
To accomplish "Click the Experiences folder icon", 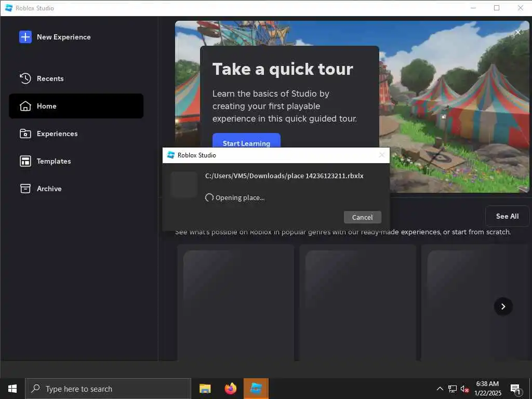I will pos(25,134).
